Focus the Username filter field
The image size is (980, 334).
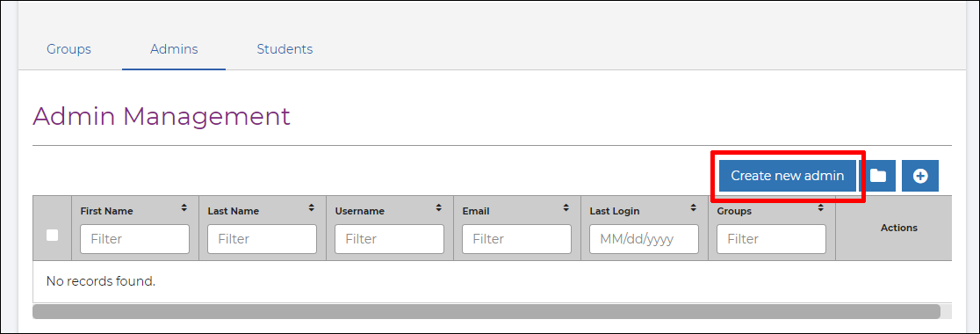389,239
